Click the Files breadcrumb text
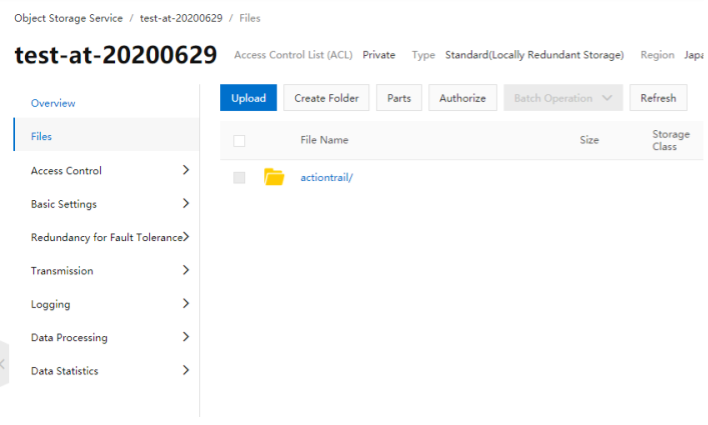The image size is (708, 425). pos(250,18)
